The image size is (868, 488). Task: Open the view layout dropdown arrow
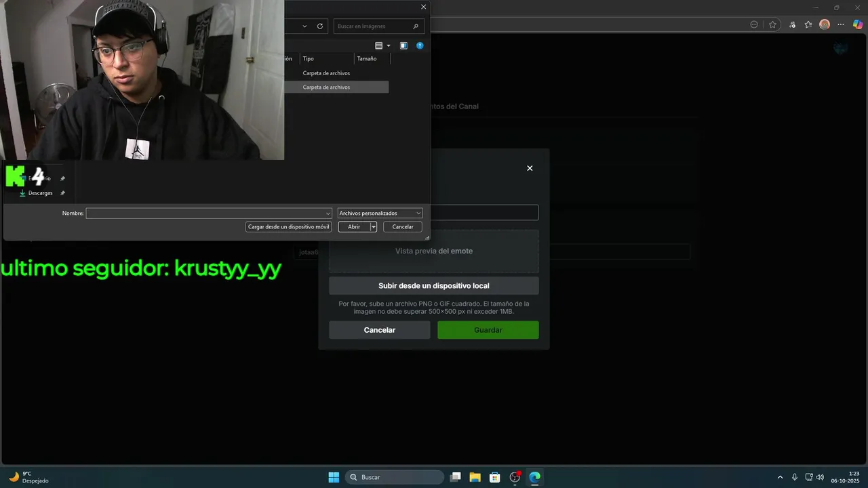click(x=389, y=45)
